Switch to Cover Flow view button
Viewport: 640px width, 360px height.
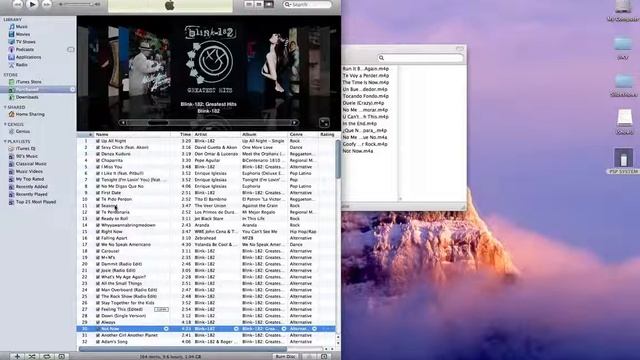[x=269, y=4]
